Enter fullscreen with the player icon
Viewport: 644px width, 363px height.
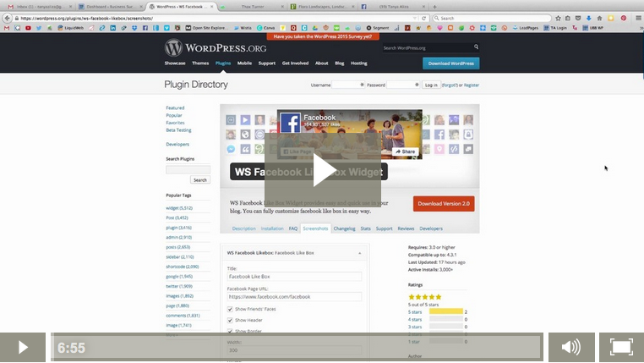tap(621, 348)
